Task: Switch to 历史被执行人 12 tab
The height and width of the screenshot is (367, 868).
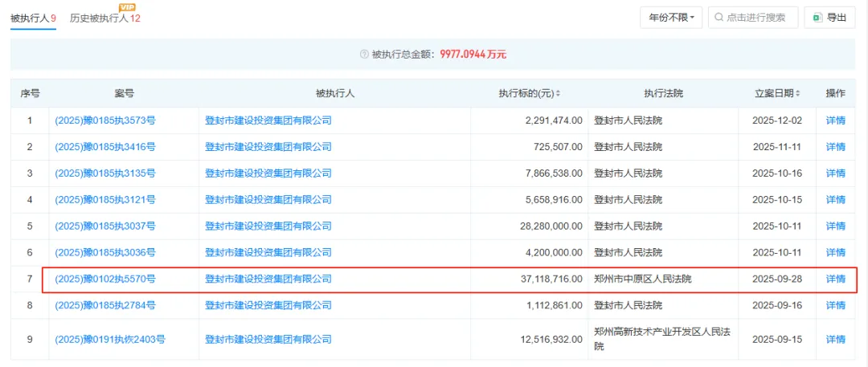Action: pos(104,18)
